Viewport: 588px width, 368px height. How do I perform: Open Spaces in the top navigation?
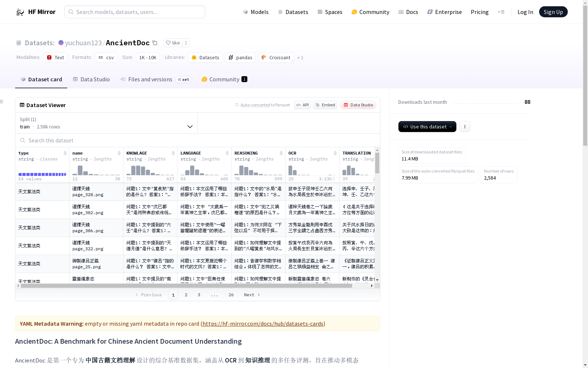pyautogui.click(x=330, y=12)
